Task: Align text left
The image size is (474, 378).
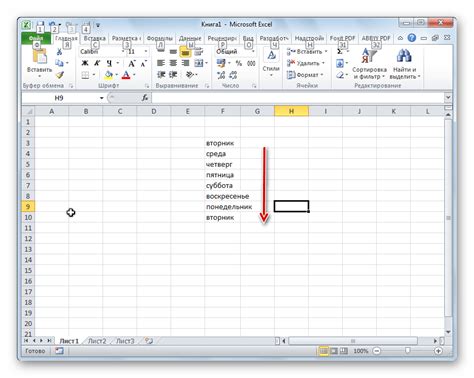Action: 161,63
